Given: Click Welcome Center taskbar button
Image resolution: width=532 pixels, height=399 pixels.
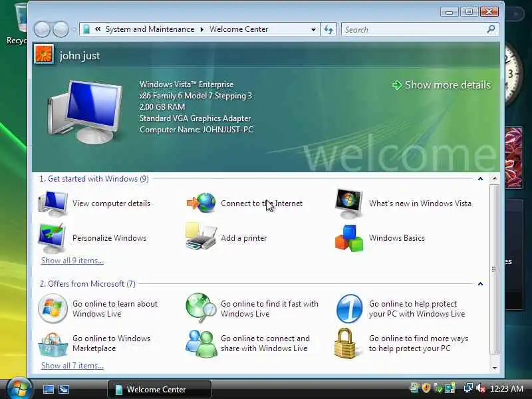Looking at the screenshot, I should (x=160, y=389).
